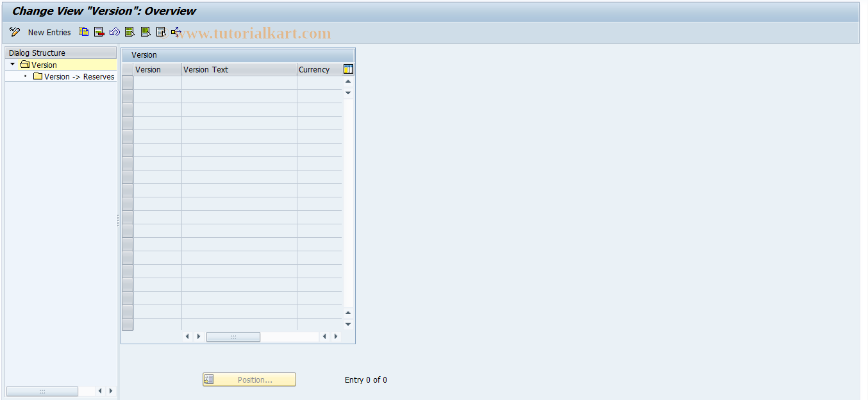868x400 pixels.
Task: Click the left arrow before the horizontal scrollbar thumb
Action: coord(188,337)
